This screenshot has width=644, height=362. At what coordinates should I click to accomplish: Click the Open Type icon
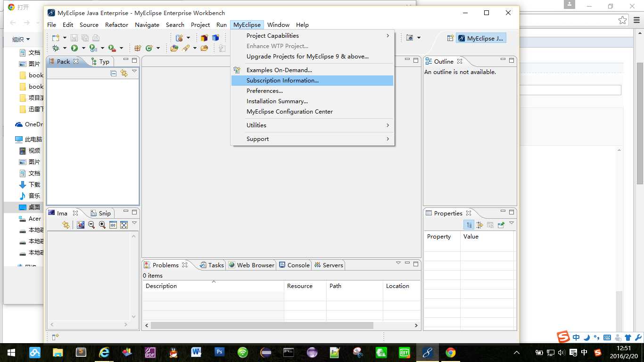[174, 48]
